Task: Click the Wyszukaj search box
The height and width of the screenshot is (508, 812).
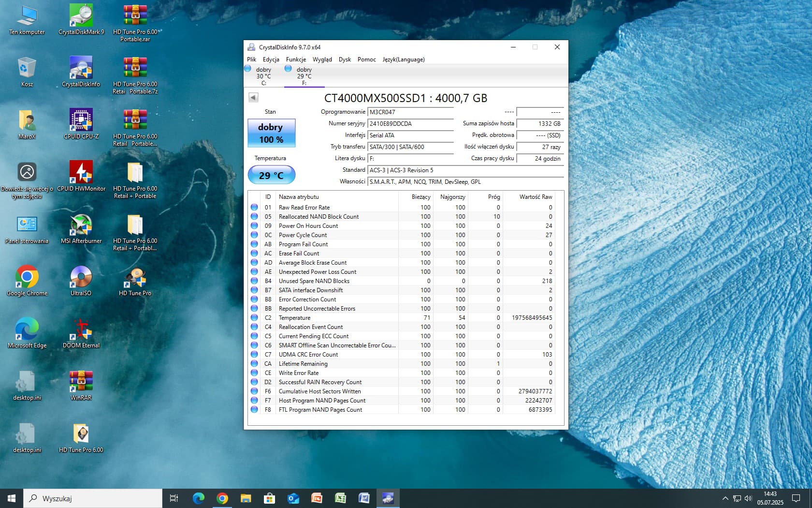Action: [93, 498]
